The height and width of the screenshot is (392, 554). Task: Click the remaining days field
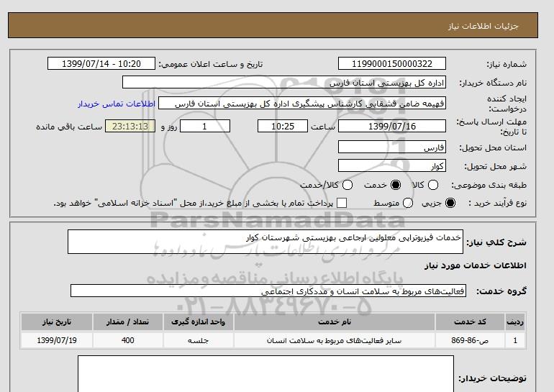204,126
